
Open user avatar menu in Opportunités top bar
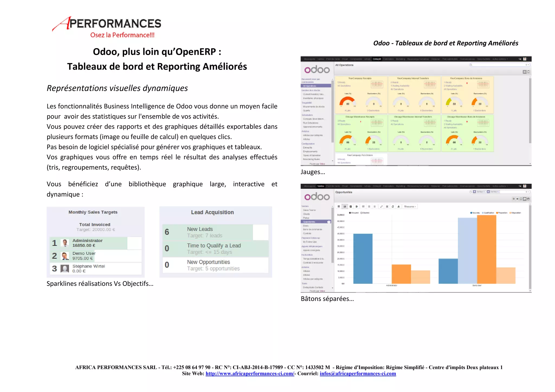pos(525,186)
